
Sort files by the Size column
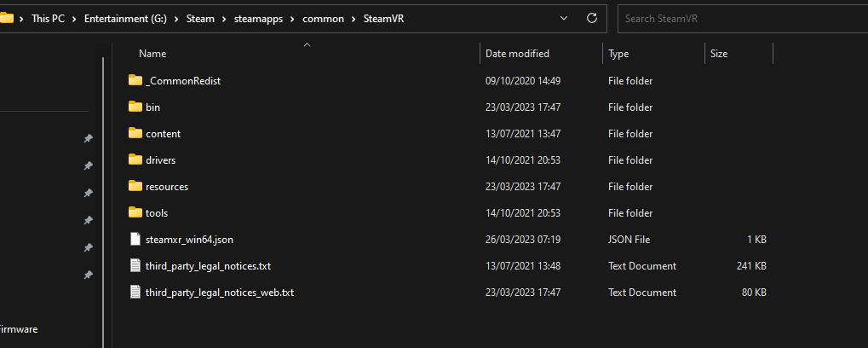(x=719, y=54)
